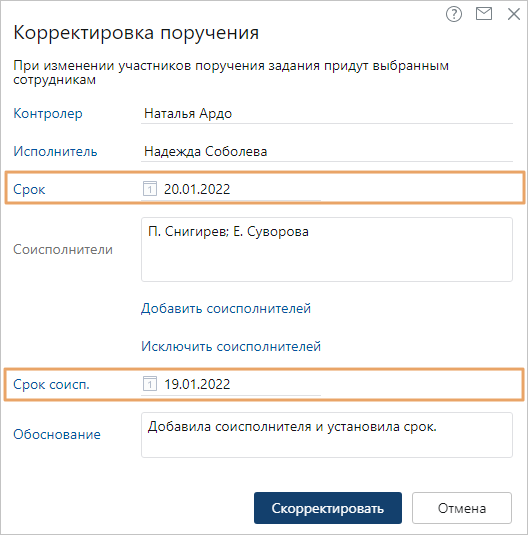
Task: Click the Отмена button
Action: (462, 508)
